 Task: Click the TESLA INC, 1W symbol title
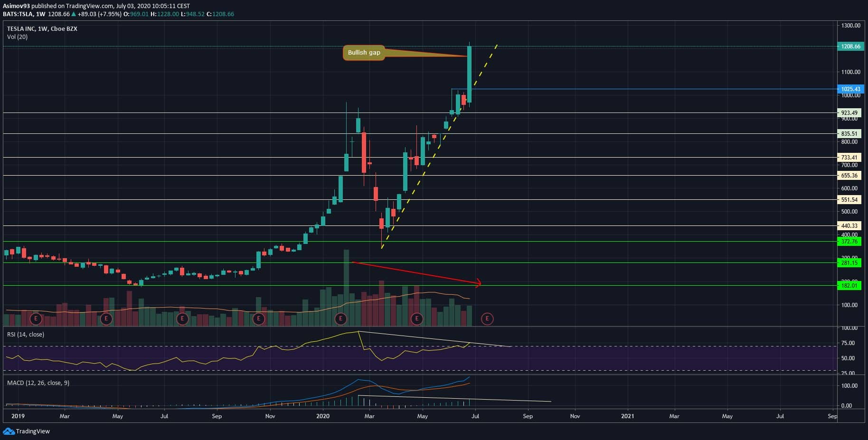pyautogui.click(x=42, y=29)
